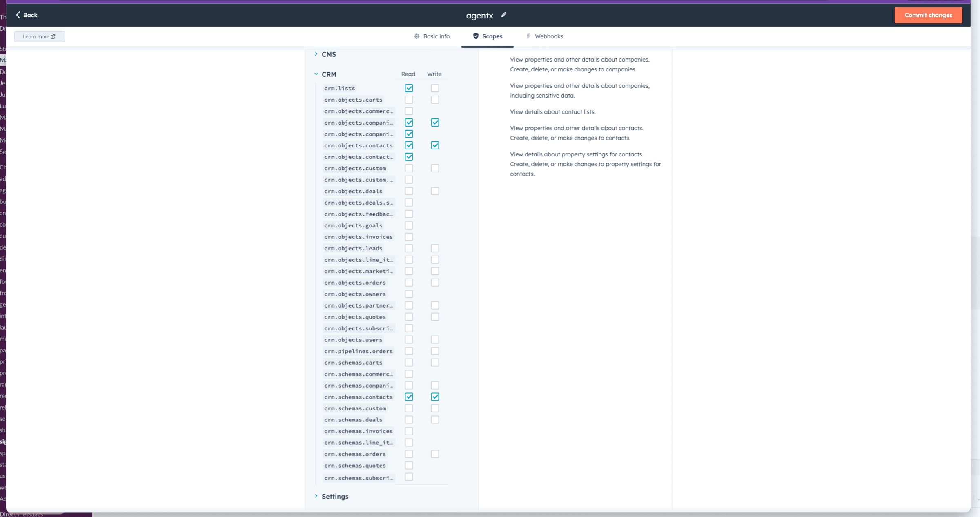Screen dimensions: 980x517
Task: Check Read for crm.schemas.invoices
Action: [x=409, y=431]
